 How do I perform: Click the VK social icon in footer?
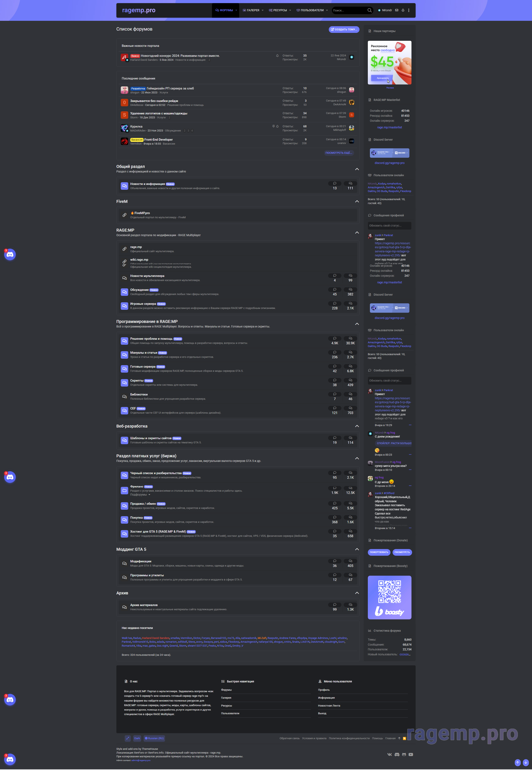[x=389, y=754]
